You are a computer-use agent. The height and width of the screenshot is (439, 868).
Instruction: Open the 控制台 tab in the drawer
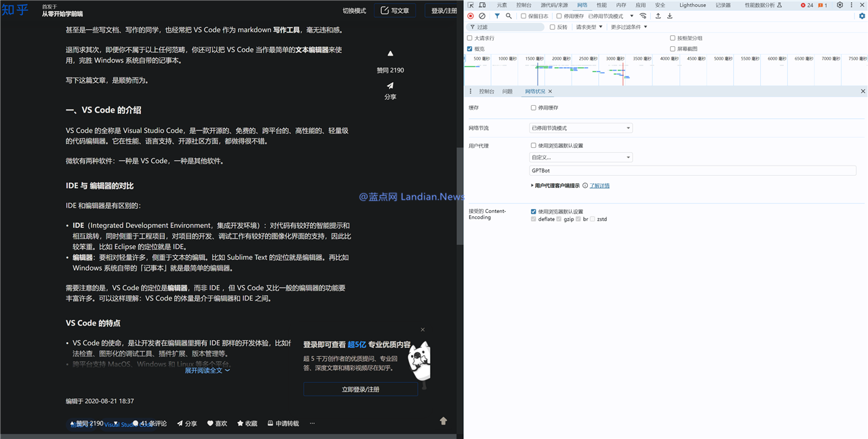487,91
